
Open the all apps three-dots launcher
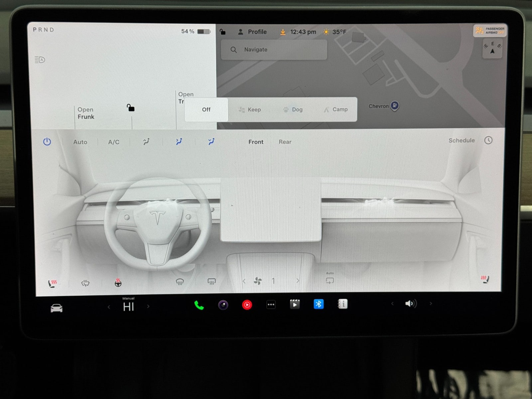point(271,305)
